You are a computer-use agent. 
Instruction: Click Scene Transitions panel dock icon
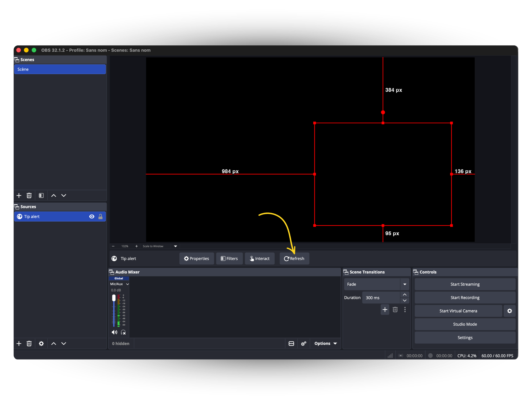346,272
